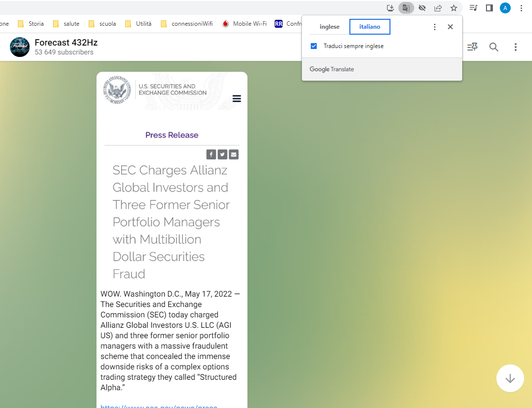Open the salute bookmarks folder
This screenshot has width=532, height=408.
66,24
